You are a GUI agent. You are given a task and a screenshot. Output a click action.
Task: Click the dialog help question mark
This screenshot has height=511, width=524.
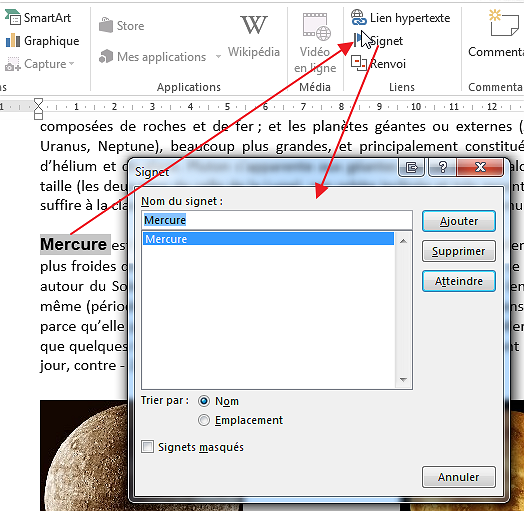442,167
